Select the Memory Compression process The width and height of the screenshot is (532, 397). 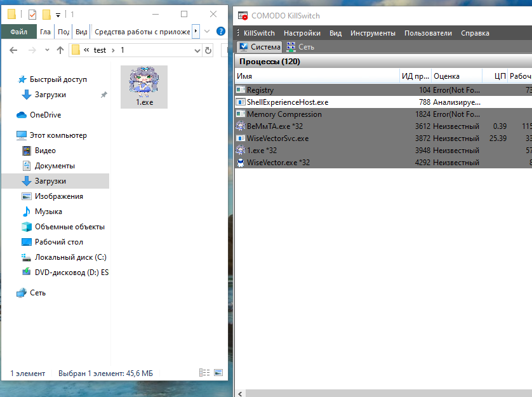tap(383, 114)
